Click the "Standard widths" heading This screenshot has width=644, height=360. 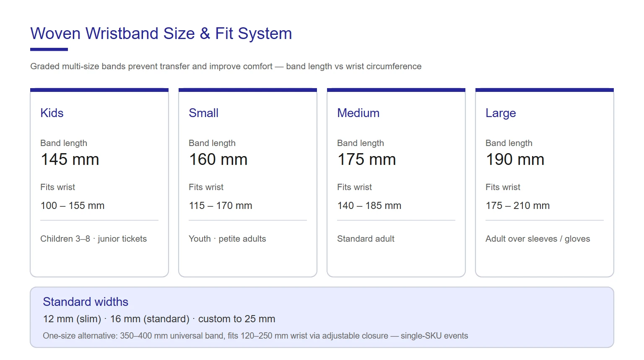click(86, 302)
